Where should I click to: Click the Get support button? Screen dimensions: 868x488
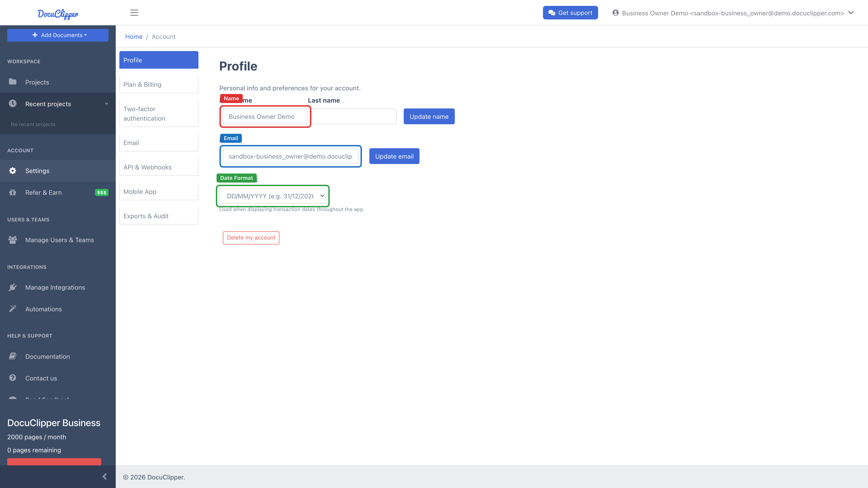(x=571, y=13)
